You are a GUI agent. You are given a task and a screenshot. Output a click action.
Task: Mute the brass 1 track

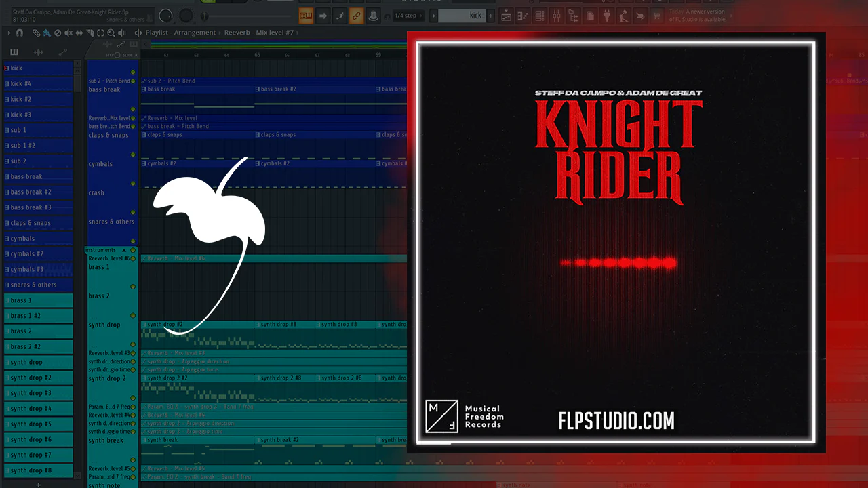133,287
